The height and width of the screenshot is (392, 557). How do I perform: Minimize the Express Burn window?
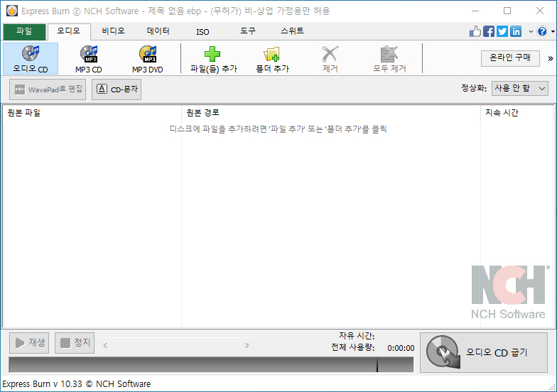475,11
